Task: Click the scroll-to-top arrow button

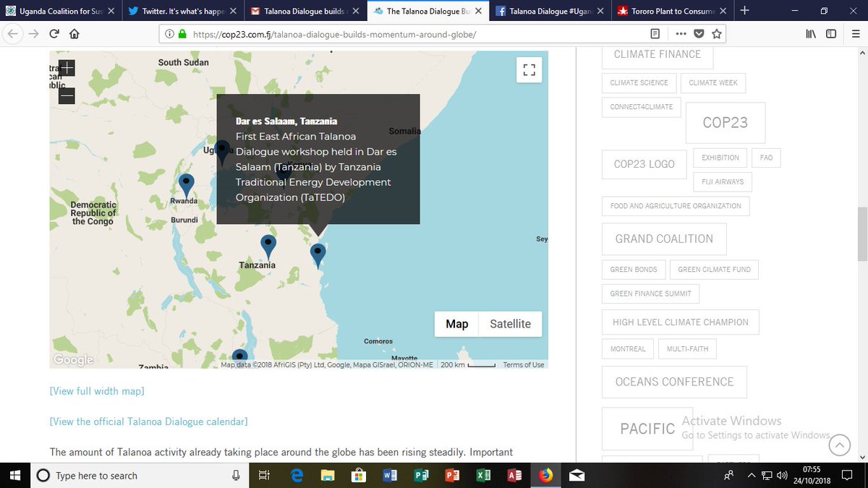Action: pyautogui.click(x=839, y=445)
